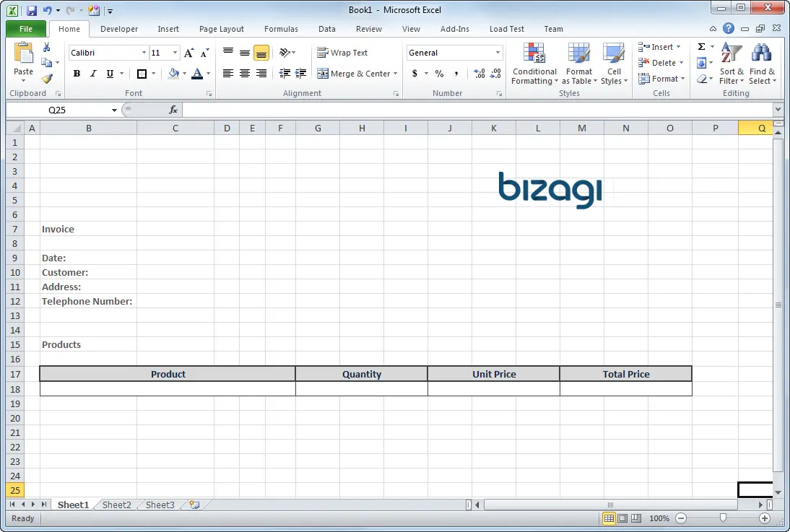
Task: Click the Comma Style icon
Action: (x=456, y=74)
